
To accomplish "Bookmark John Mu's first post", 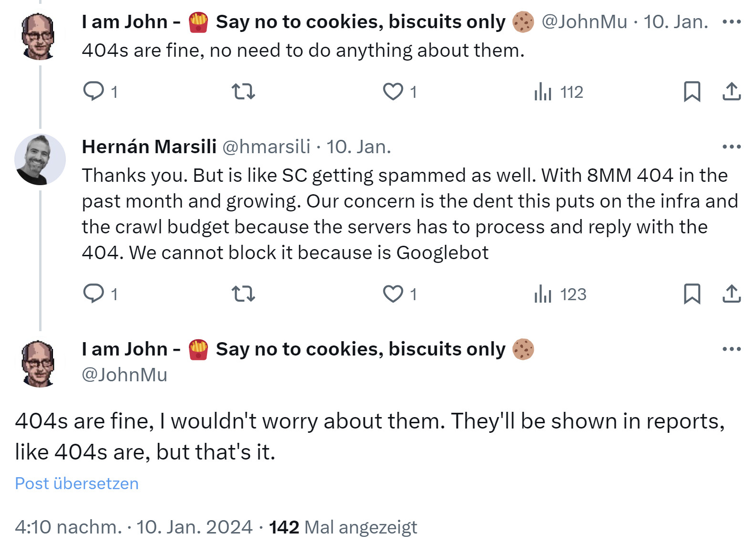I will [x=693, y=92].
